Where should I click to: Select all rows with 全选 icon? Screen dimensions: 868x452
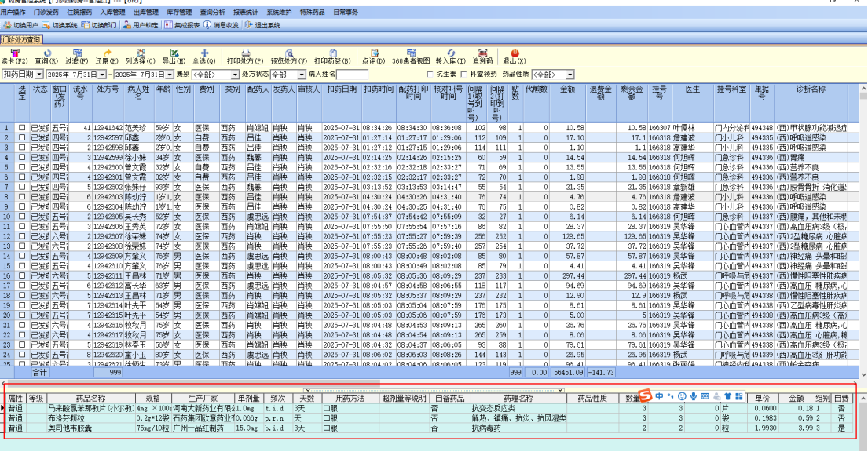coord(204,53)
